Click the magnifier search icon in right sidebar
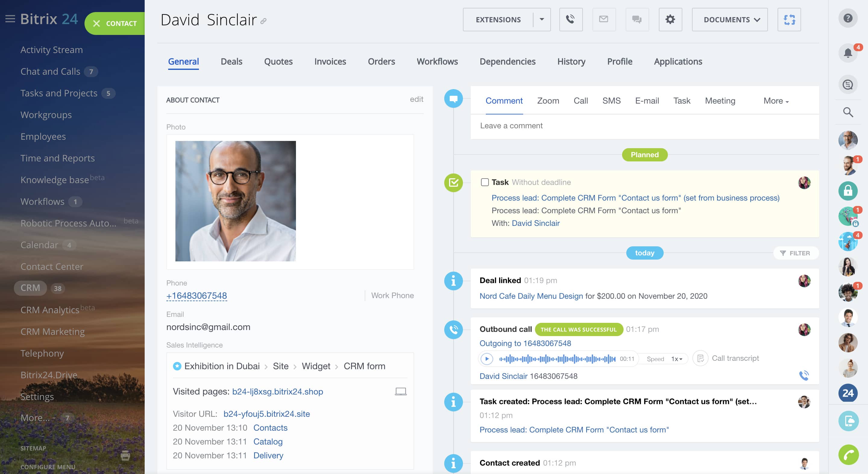868x474 pixels. (848, 112)
